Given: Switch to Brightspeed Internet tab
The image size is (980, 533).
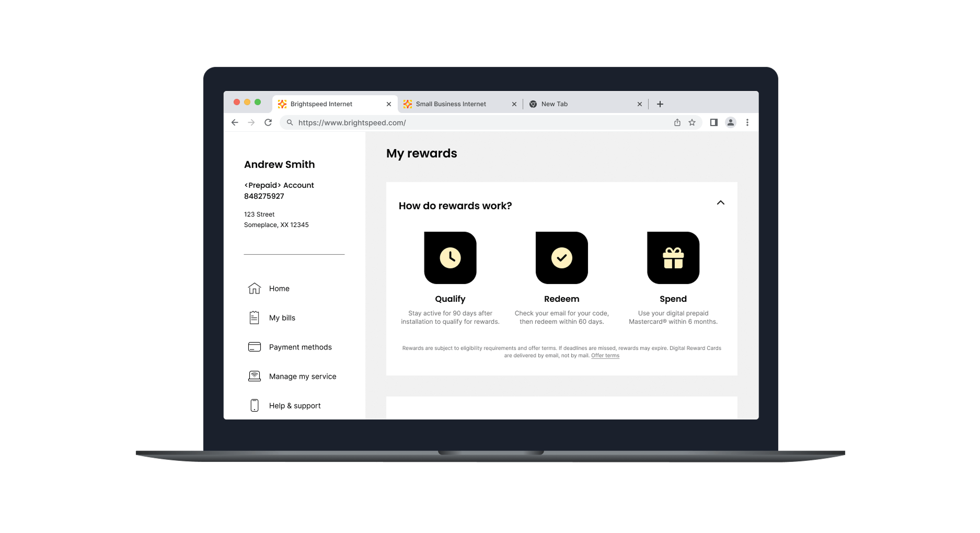Looking at the screenshot, I should (335, 104).
